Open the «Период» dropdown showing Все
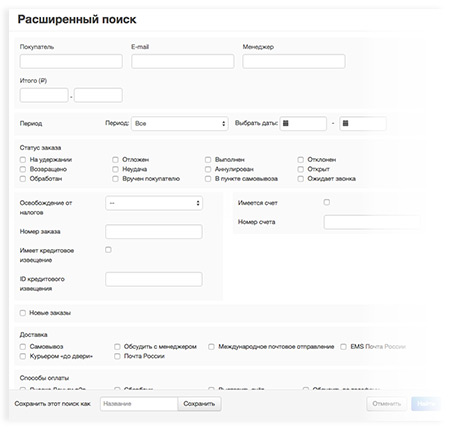Viewport: 453px width, 432px height. click(180, 123)
